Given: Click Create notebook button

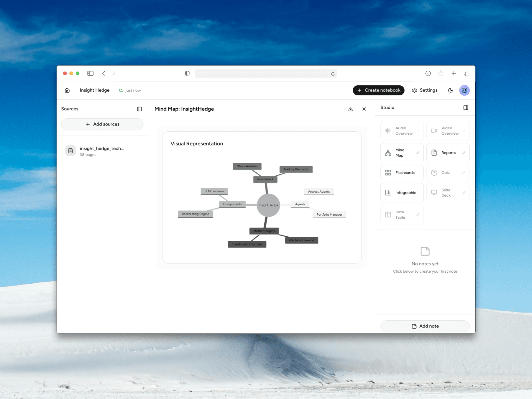Looking at the screenshot, I should 378,90.
